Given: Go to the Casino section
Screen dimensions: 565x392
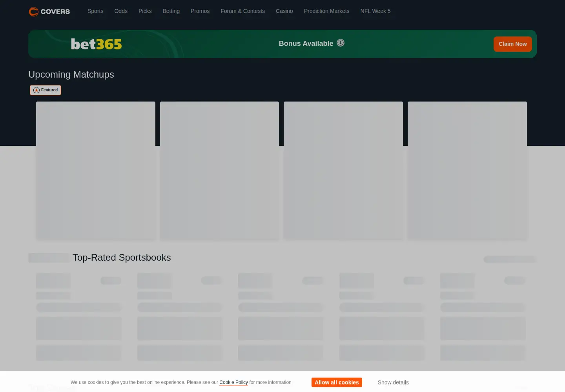Looking at the screenshot, I should tap(284, 11).
